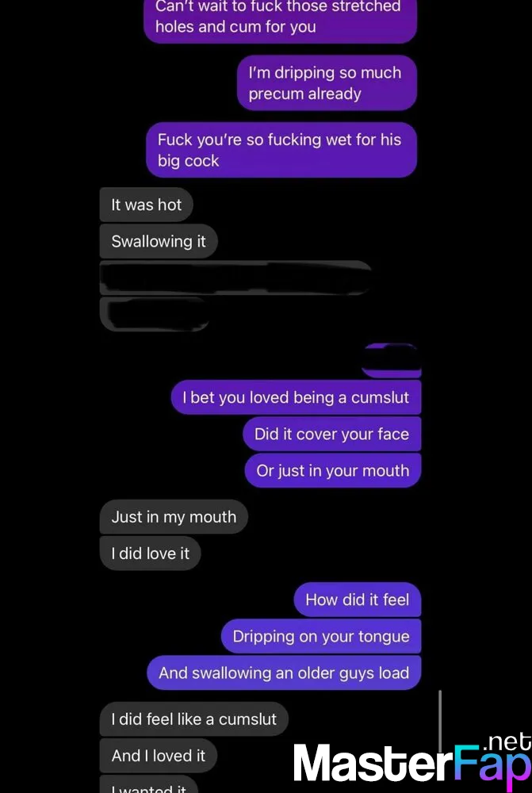Select the 'Did it cover your face' message
This screenshot has width=532, height=793.
click(331, 434)
